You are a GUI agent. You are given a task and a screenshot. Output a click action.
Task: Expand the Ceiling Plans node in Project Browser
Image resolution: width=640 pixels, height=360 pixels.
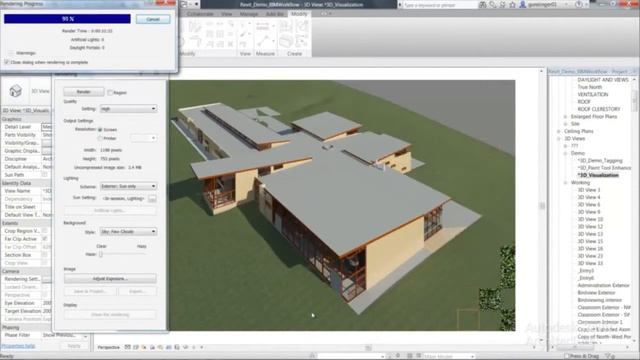pos(559,131)
